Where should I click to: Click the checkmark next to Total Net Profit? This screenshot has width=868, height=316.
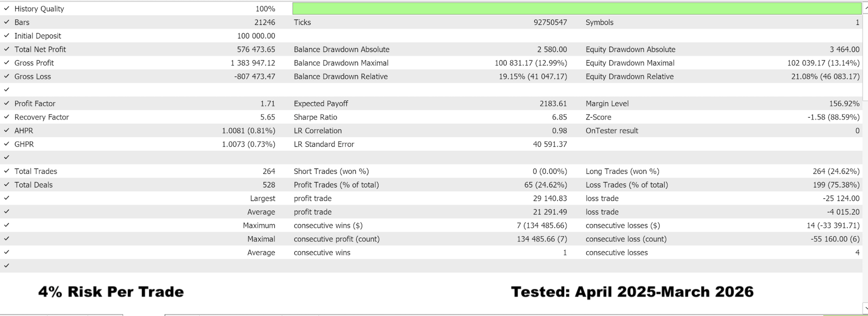(x=6, y=49)
